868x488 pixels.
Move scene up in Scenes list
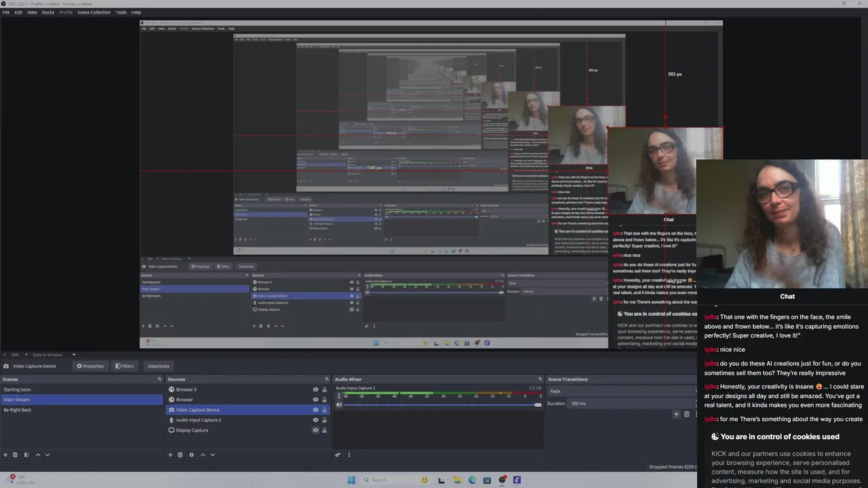(37, 455)
